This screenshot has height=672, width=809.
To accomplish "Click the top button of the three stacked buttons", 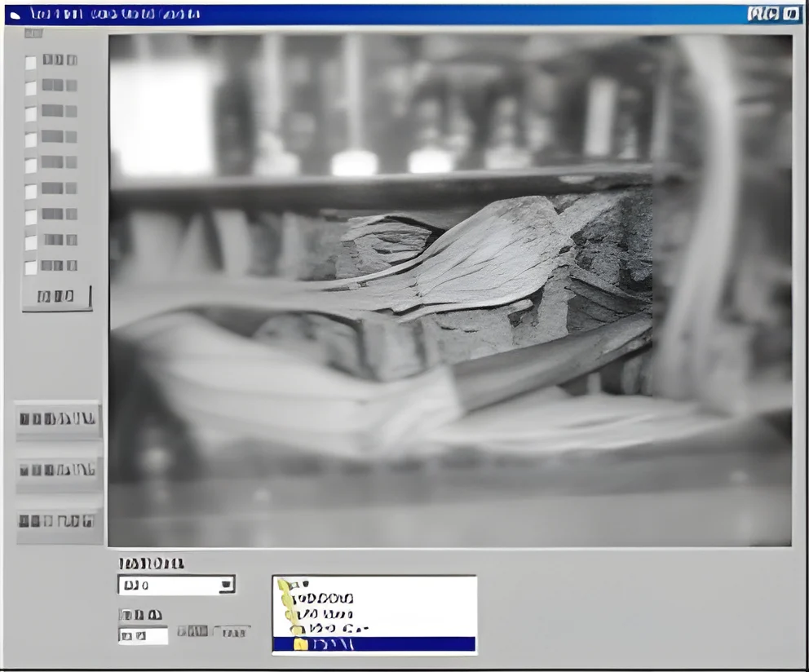I will coord(58,418).
